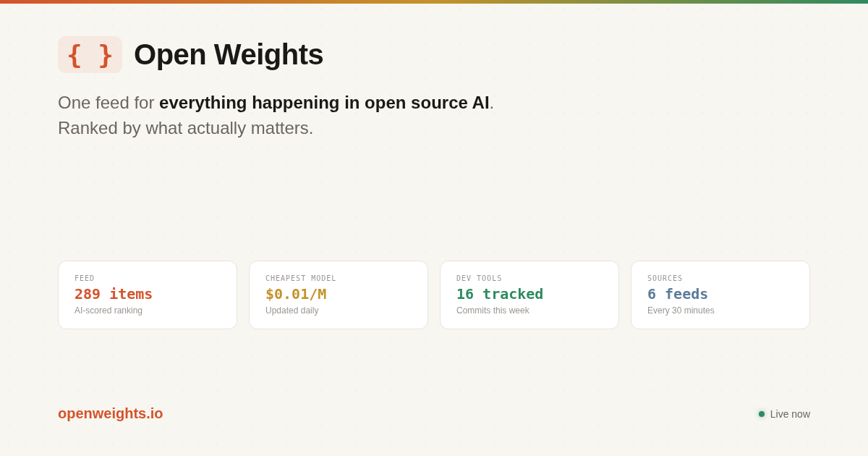Open the openweights.io link

coord(110,413)
